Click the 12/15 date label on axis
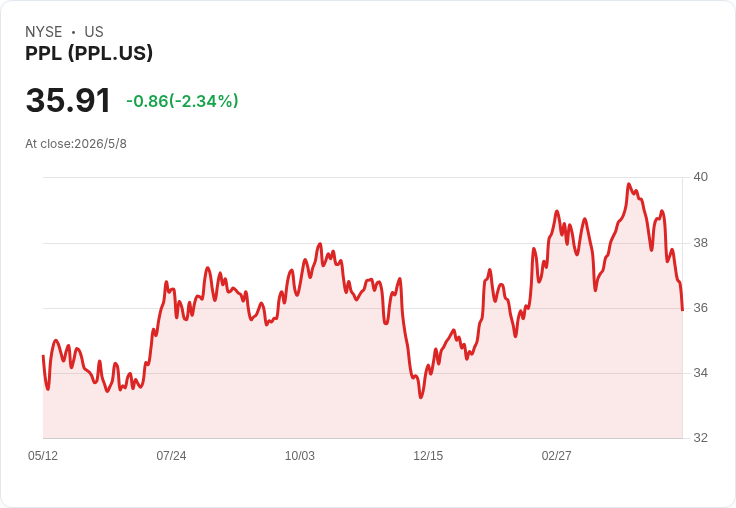Viewport: 736px width, 508px height. (x=428, y=455)
